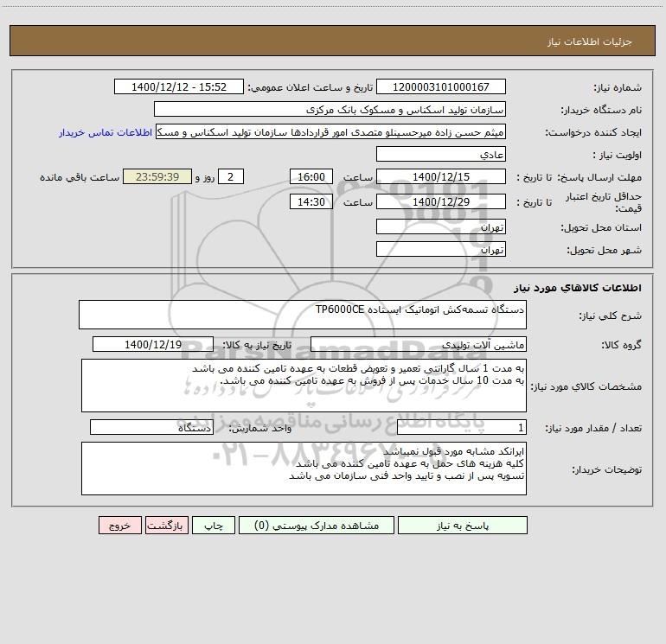Click the شهر محل تحویل label
The height and width of the screenshot is (644, 666).
click(x=605, y=251)
